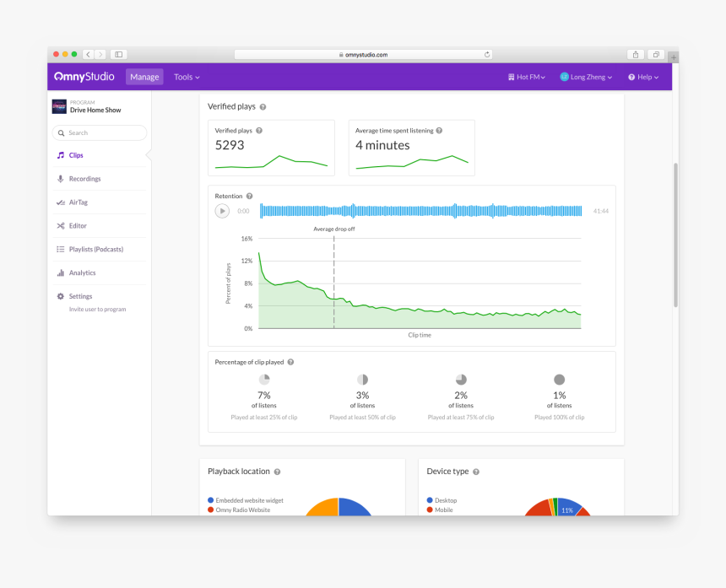Open the Help dropdown menu
The height and width of the screenshot is (588, 726).
click(x=643, y=78)
